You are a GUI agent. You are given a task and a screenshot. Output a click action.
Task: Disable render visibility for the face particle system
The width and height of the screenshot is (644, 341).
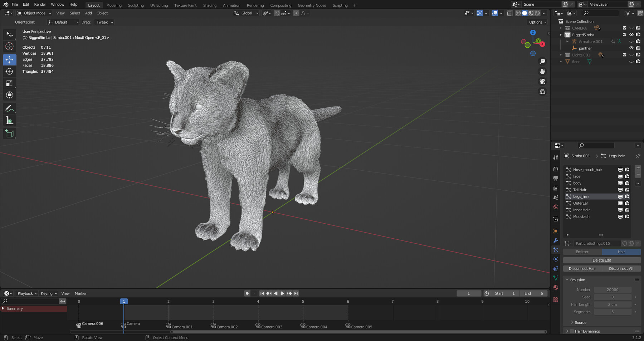pyautogui.click(x=626, y=176)
